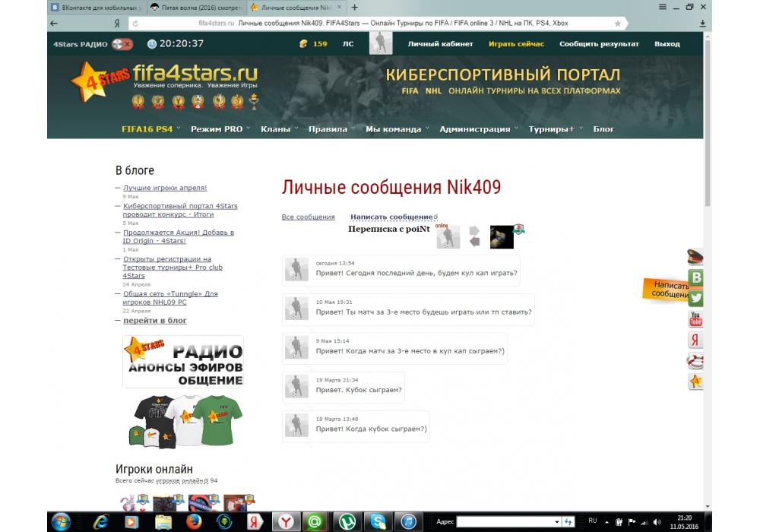The image size is (760, 532).
Task: Expand the FIFA16 PS4 menu
Action: coord(147,129)
